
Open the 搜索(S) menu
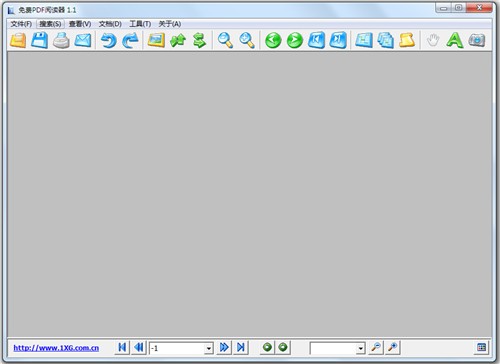coord(50,24)
